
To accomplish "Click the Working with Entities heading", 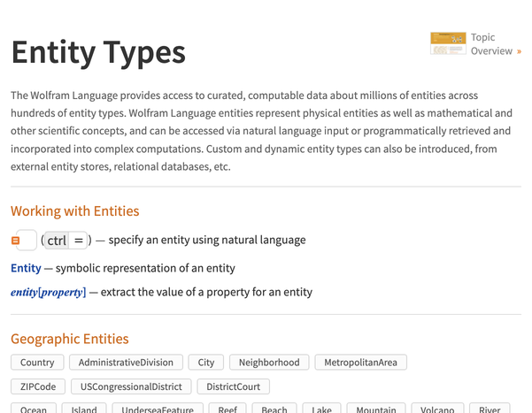I will click(74, 211).
